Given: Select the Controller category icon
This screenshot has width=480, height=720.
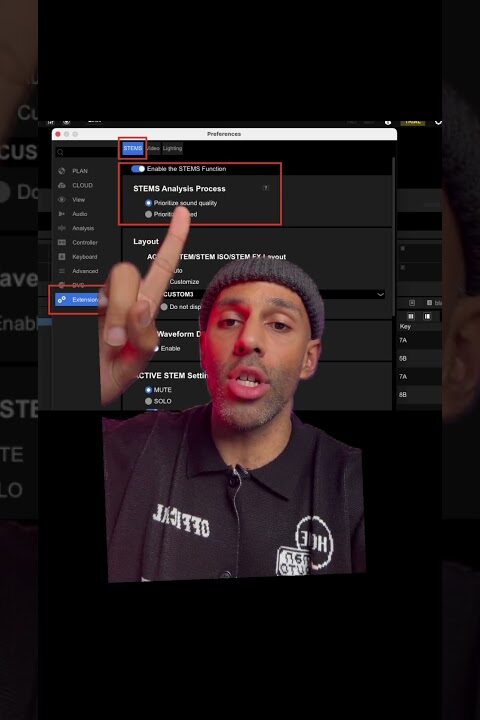Looking at the screenshot, I should pos(62,242).
